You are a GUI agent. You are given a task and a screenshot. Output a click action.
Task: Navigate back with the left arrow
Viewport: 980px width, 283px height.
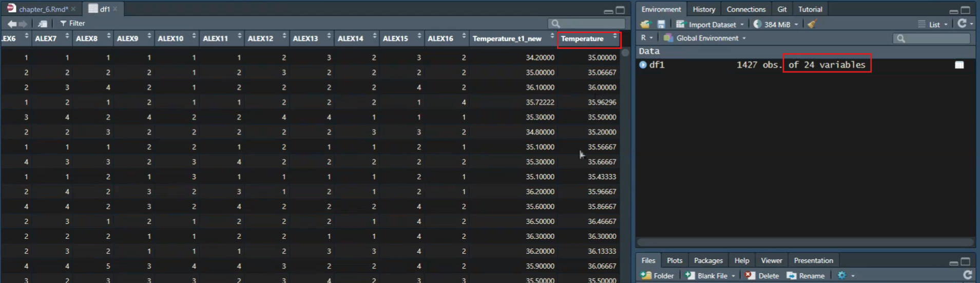tap(12, 24)
